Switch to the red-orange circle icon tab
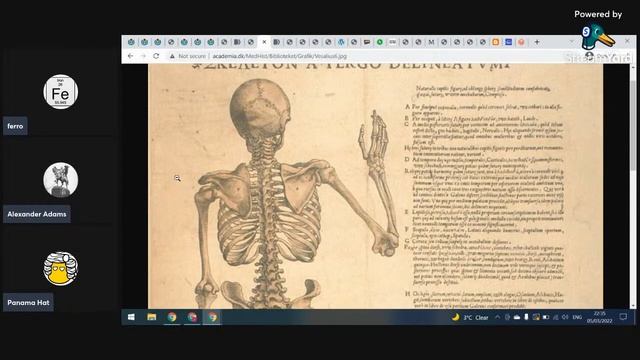 point(521,42)
